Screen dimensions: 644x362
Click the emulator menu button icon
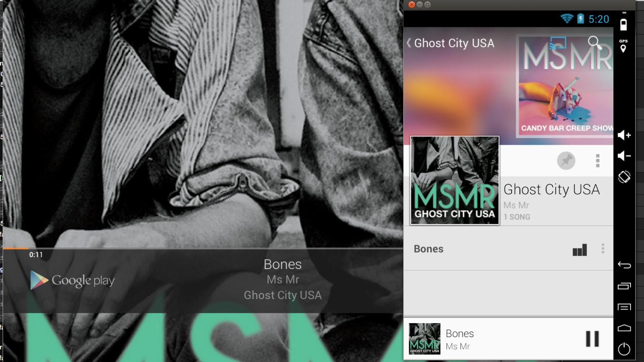(624, 307)
